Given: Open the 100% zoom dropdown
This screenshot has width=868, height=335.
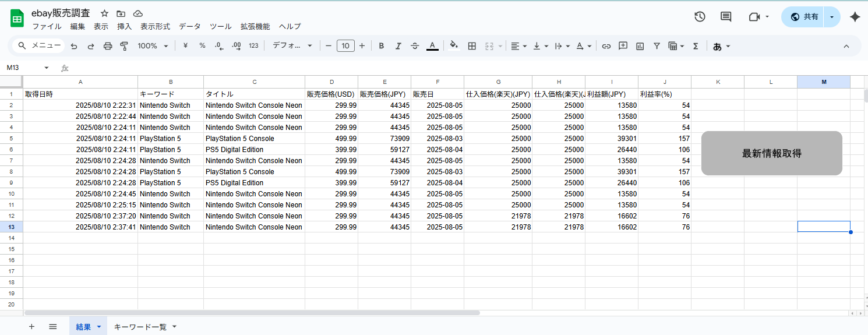Looking at the screenshot, I should [153, 46].
